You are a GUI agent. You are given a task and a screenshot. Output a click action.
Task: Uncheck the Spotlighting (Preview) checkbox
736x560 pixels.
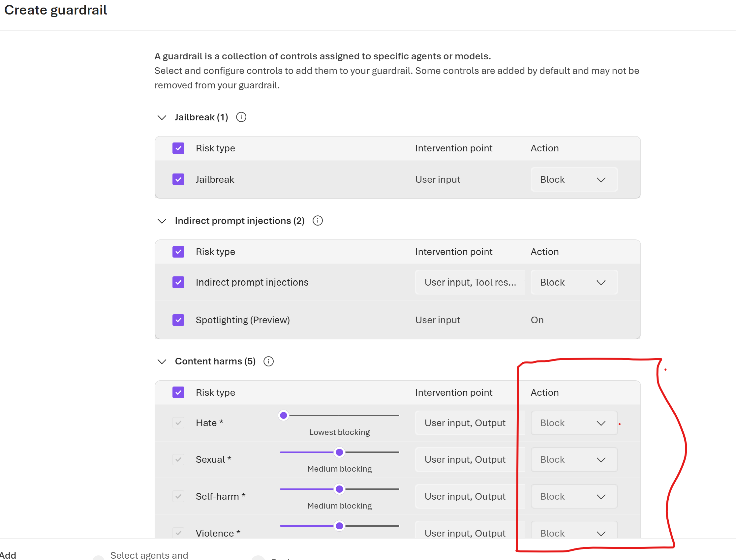(x=178, y=320)
